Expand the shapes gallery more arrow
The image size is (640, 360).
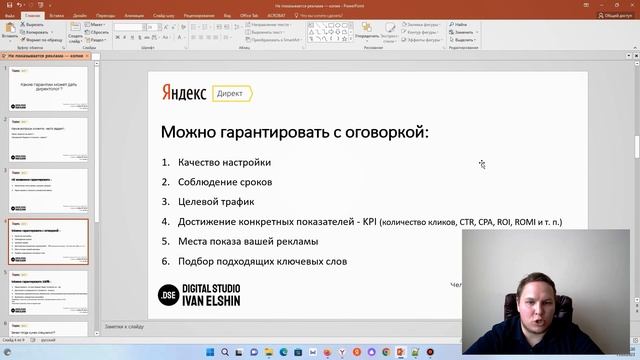[351, 39]
